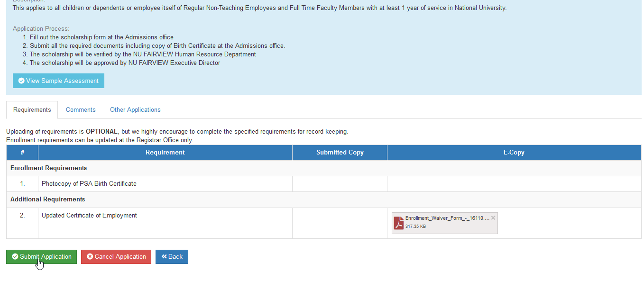The width and height of the screenshot is (644, 281).
Task: Click empty E-Copy cell for PSA Birth Certificate
Action: (x=514, y=184)
